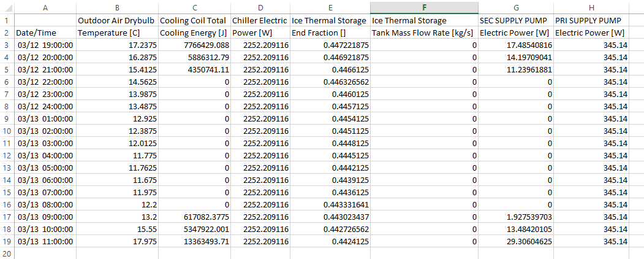Select row 1 header

click(x=7, y=20)
